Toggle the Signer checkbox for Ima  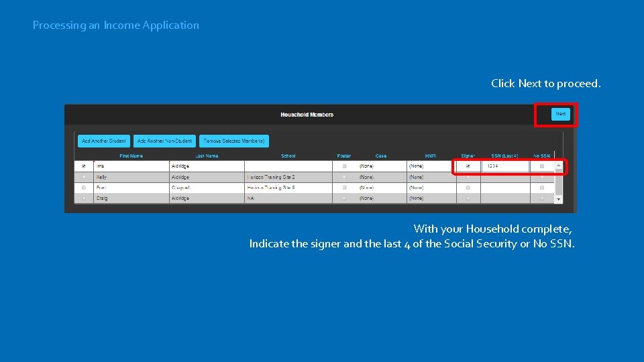[x=468, y=166]
